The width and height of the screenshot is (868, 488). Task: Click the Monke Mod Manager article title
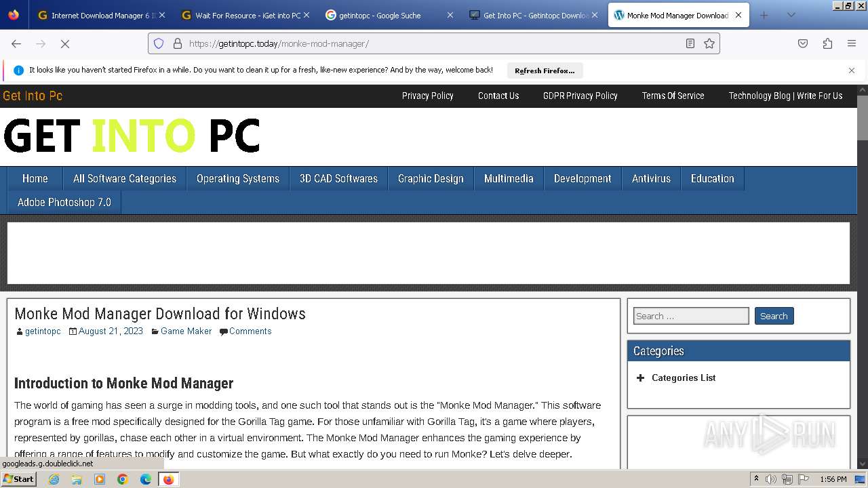tap(160, 314)
